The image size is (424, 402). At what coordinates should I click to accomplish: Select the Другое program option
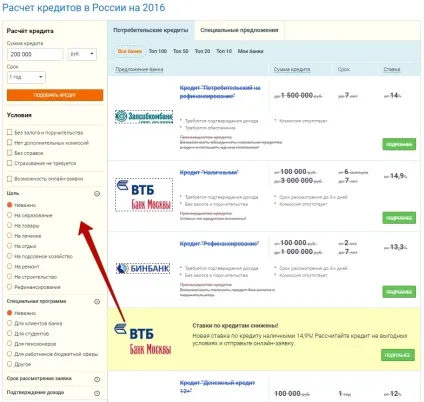click(x=10, y=364)
